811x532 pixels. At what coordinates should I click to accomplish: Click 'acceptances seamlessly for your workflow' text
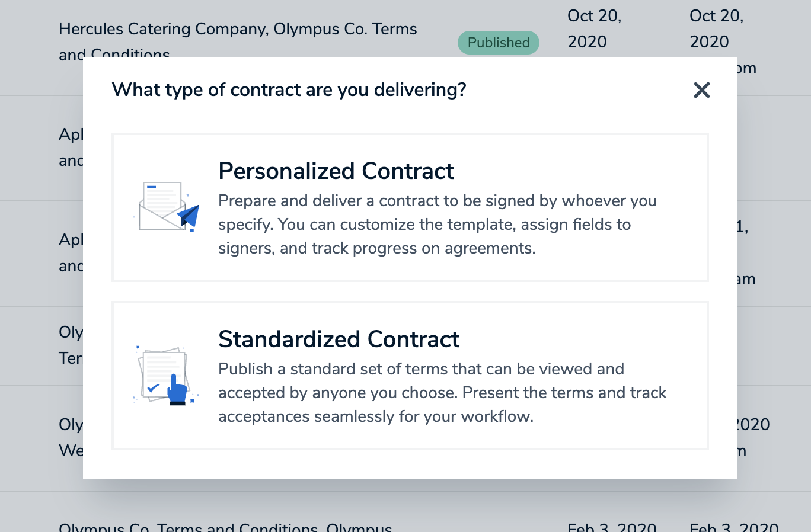pyautogui.click(x=376, y=416)
